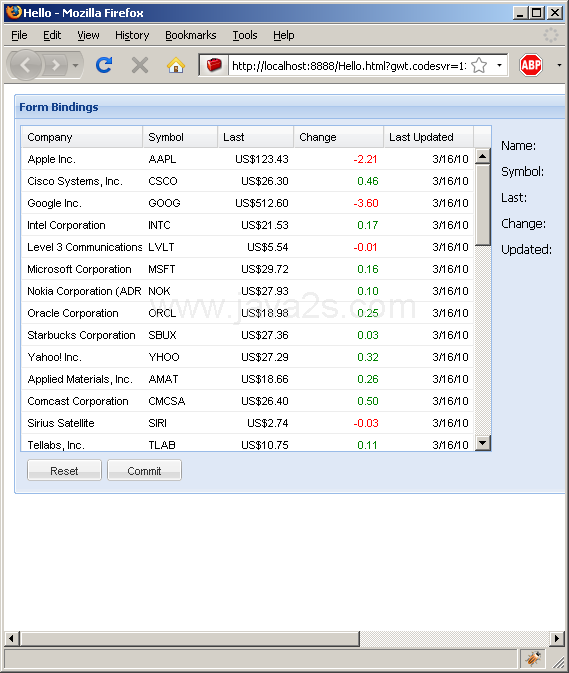Image resolution: width=569 pixels, height=673 pixels.
Task: Open the Edit menu
Action: (52, 35)
